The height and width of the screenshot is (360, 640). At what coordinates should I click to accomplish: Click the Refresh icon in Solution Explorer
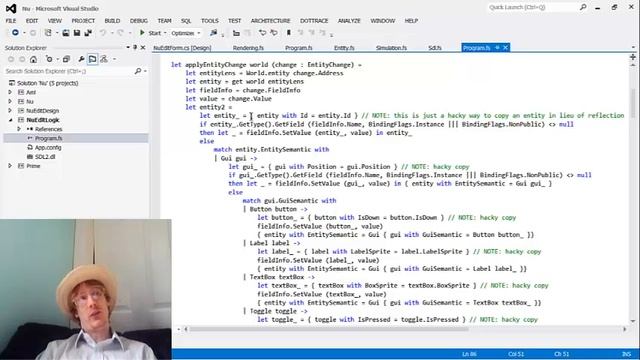[x=49, y=59]
